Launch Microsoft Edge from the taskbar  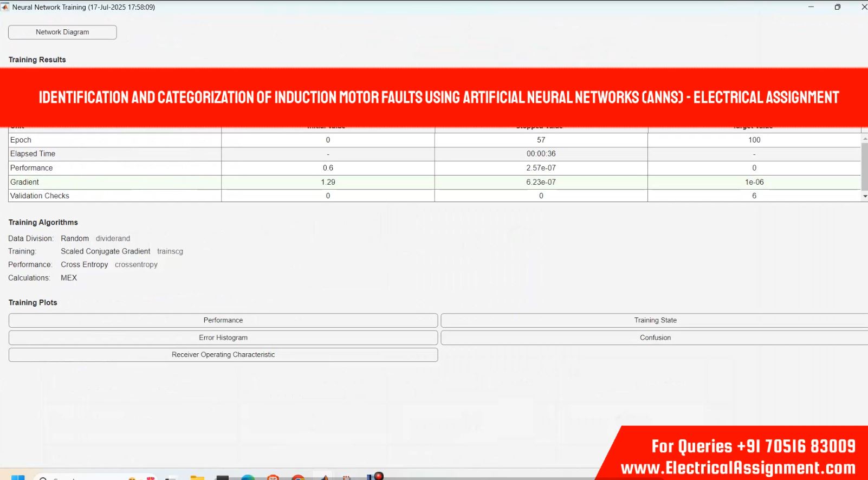coord(248,477)
